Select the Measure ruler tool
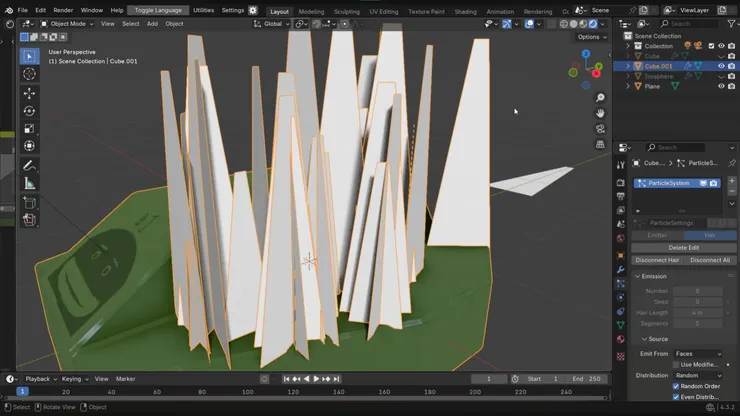 point(29,184)
